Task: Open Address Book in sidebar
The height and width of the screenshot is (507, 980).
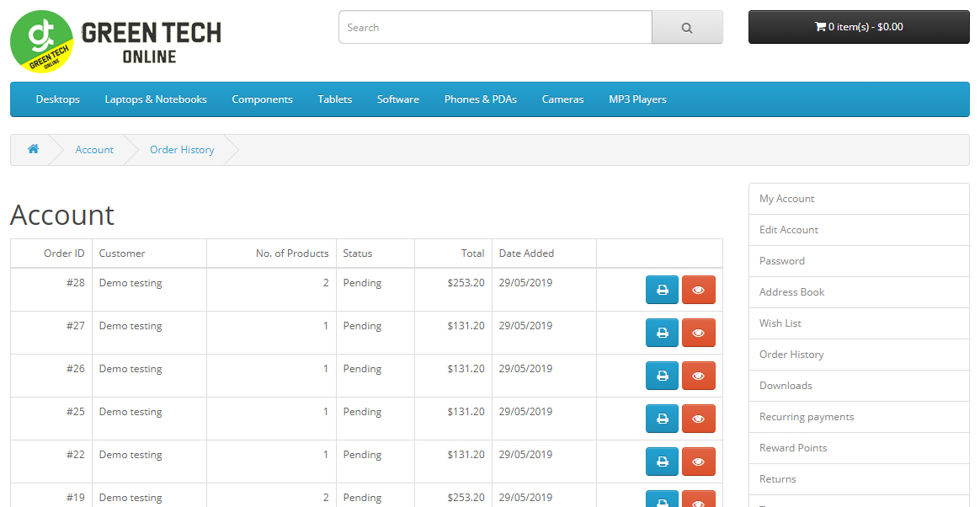Action: pos(859,292)
